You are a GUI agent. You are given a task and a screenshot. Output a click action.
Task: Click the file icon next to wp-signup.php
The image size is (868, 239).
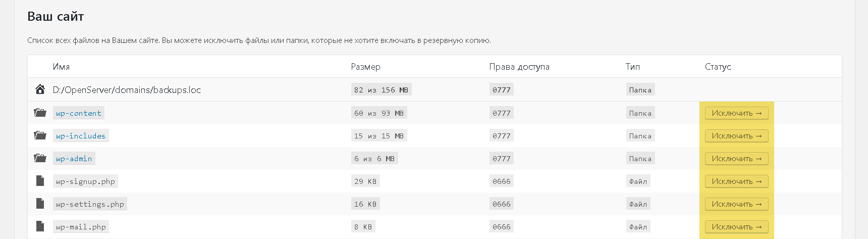pyautogui.click(x=40, y=181)
